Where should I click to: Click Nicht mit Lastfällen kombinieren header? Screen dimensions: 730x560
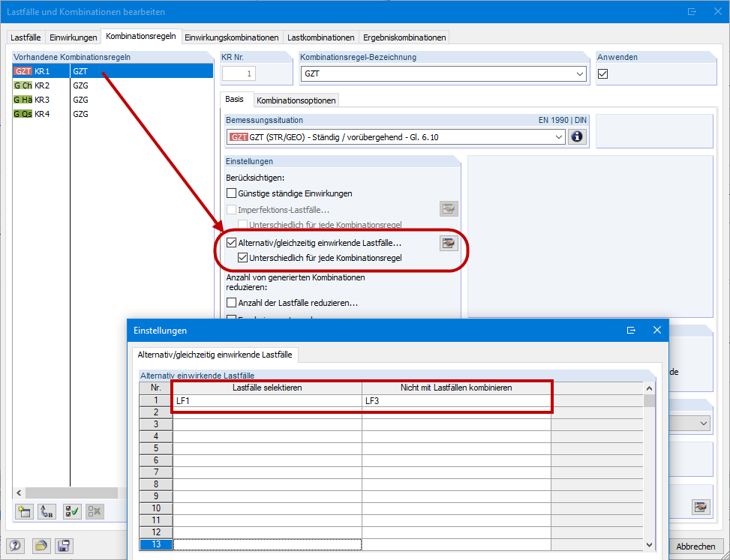coord(456,388)
